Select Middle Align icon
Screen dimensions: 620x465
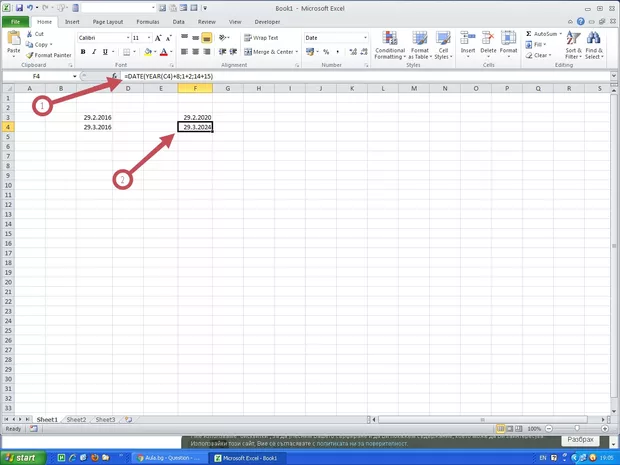[196, 38]
